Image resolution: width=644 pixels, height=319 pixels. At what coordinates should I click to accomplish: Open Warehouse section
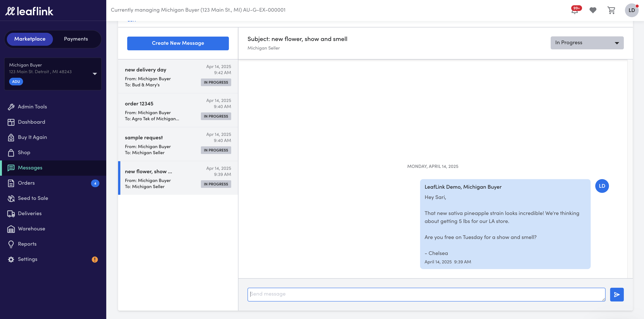[x=53, y=229]
